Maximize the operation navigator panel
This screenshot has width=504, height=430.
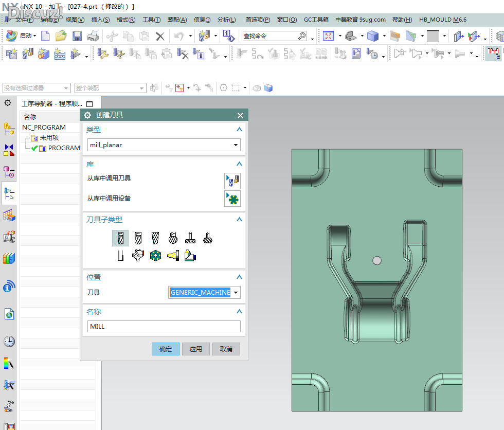point(89,104)
